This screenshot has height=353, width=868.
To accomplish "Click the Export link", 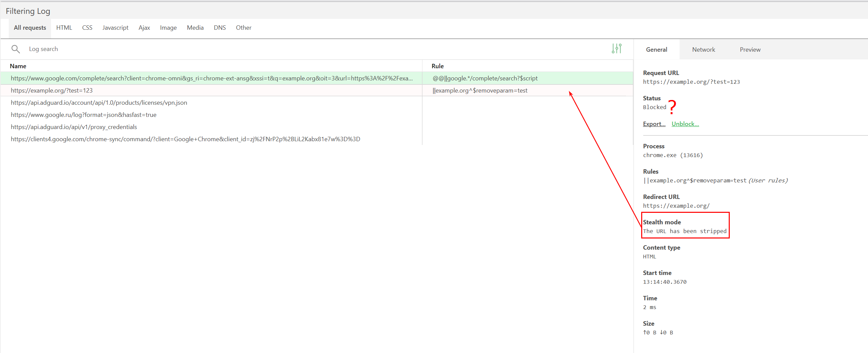I will click(x=653, y=124).
